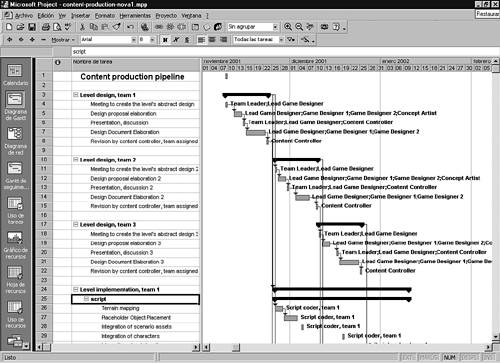Undo the last action

point(130,27)
